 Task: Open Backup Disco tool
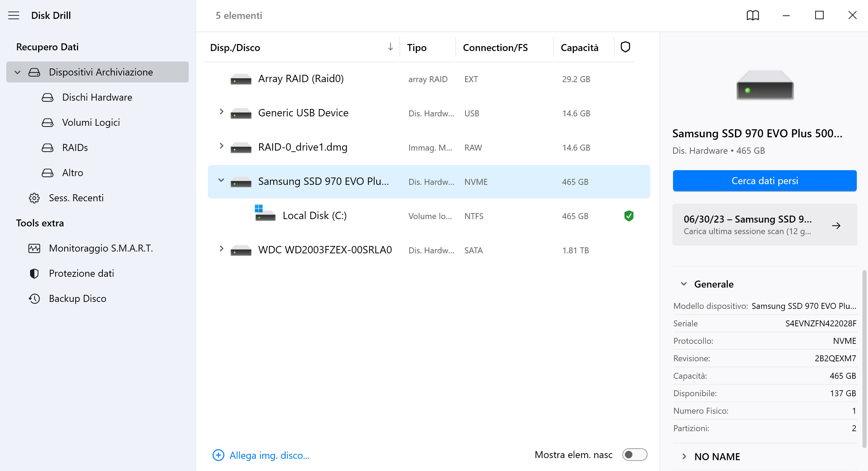click(x=78, y=299)
